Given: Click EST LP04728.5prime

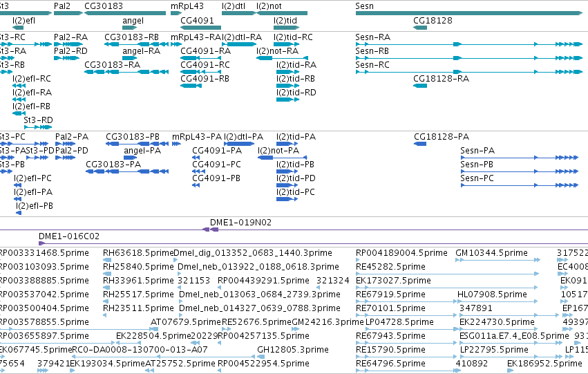Looking at the screenshot, I should [x=412, y=329].
